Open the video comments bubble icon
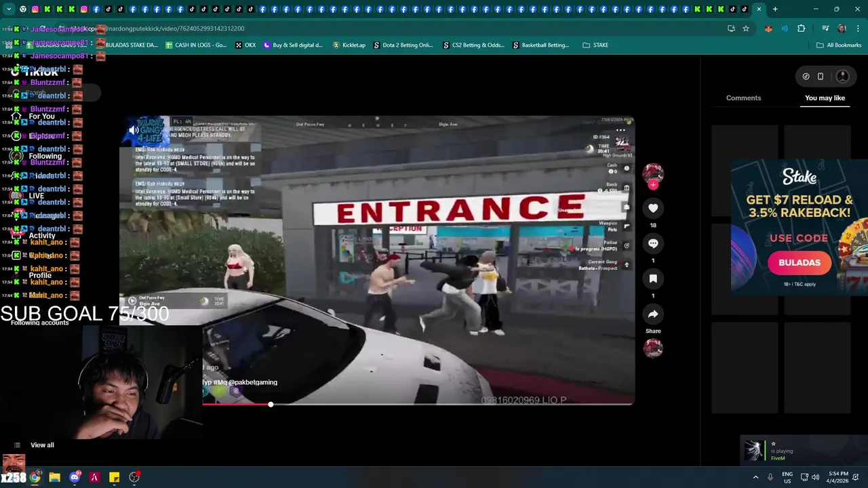This screenshot has height=488, width=868. coord(653,243)
